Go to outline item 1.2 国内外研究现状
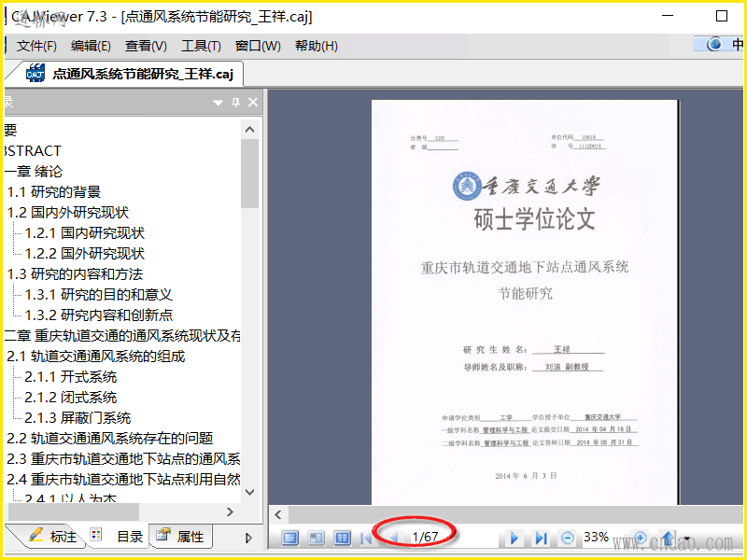Screen dimensions: 747x560 coord(67,213)
